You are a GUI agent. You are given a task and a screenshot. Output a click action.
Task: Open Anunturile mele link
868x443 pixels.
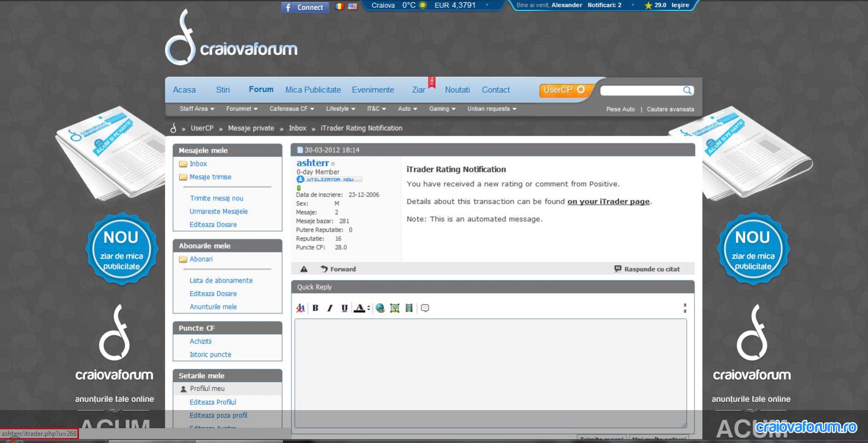(213, 307)
